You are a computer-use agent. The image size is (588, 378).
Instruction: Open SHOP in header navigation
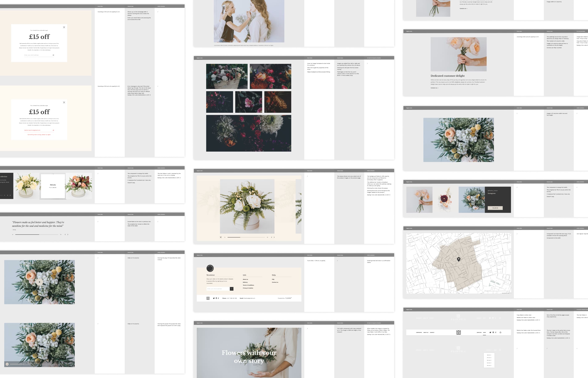click(484, 332)
